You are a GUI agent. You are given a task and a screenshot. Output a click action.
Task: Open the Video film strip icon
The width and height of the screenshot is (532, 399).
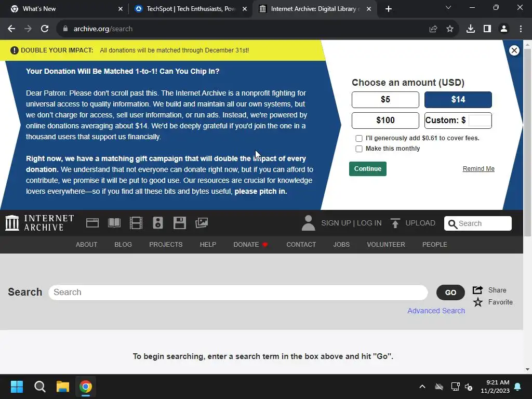point(136,223)
